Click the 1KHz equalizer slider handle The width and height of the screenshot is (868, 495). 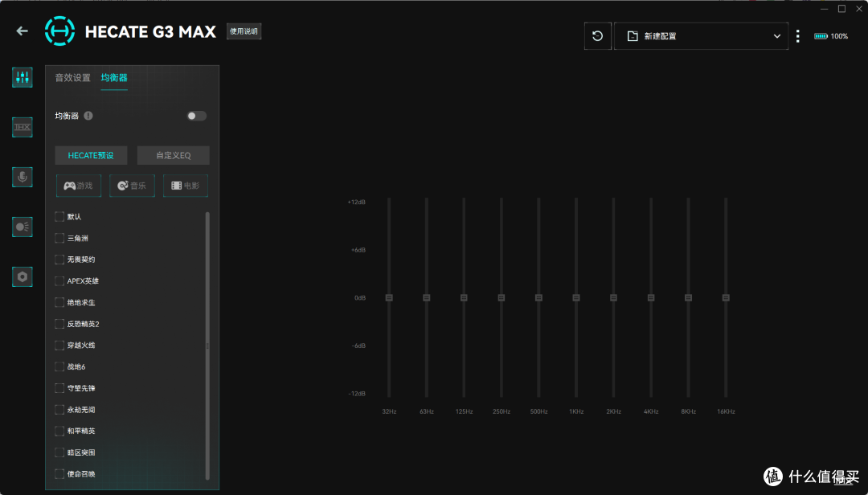pos(576,298)
